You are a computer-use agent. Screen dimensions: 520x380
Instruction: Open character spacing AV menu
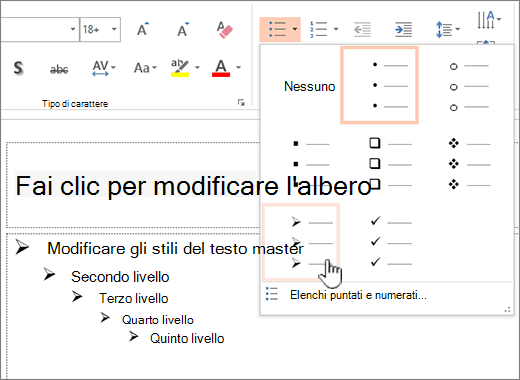tap(104, 68)
